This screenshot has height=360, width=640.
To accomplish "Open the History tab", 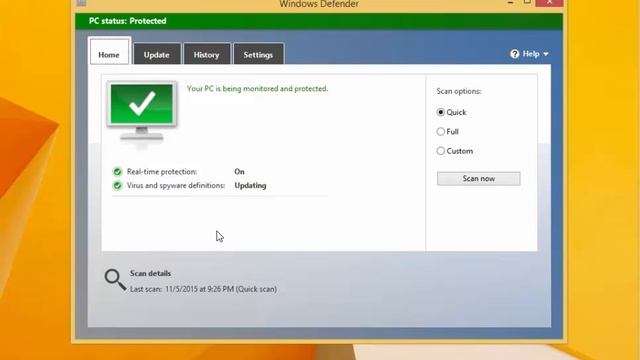I will click(207, 54).
